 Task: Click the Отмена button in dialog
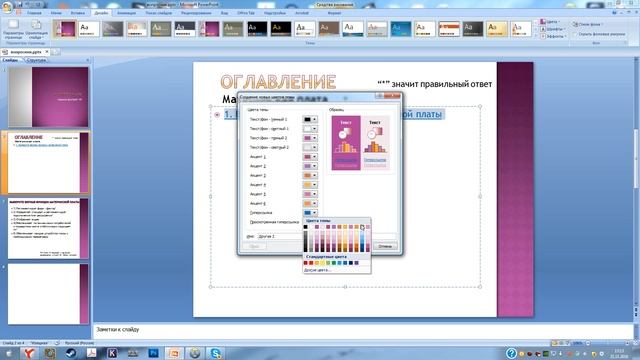(385, 246)
